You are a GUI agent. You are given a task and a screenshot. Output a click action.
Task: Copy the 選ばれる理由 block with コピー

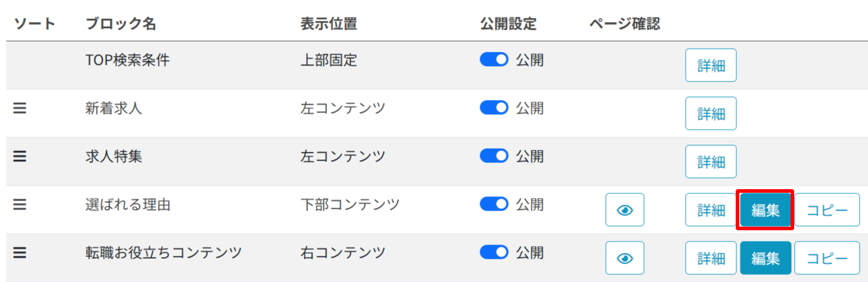pos(827,210)
